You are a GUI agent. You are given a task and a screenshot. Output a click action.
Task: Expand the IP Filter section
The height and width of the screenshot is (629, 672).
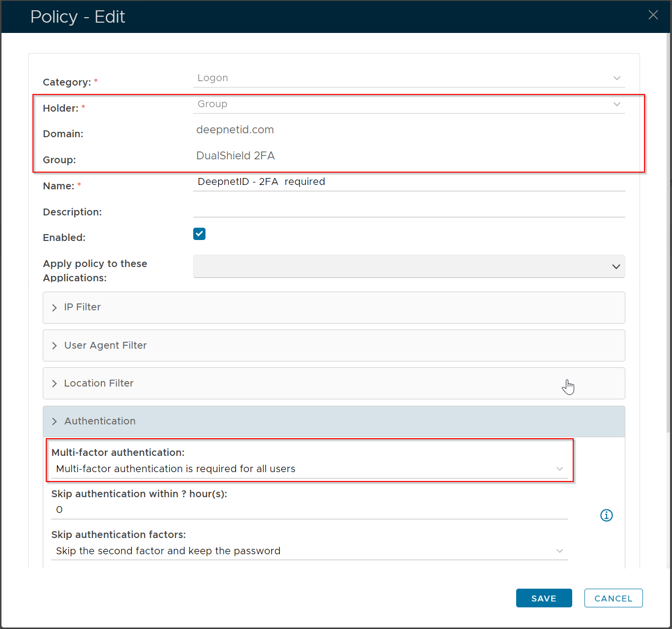333,307
